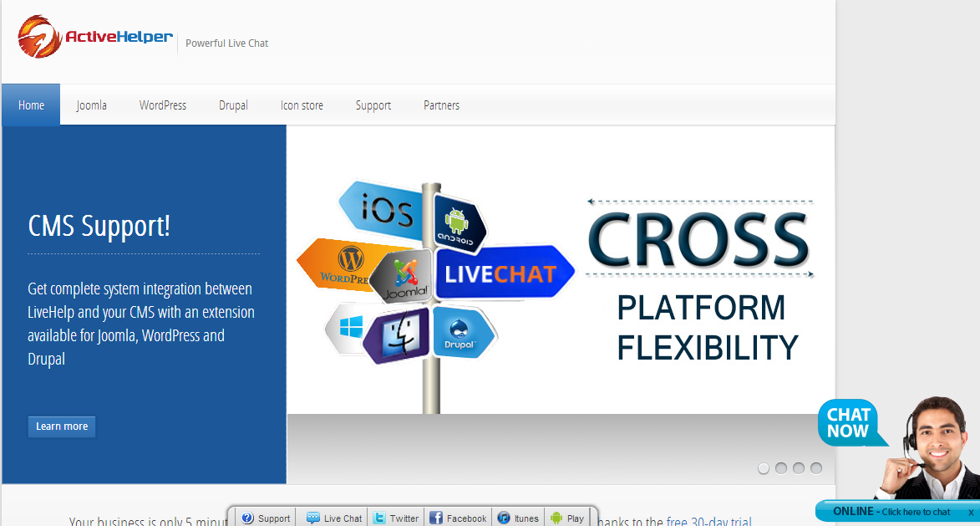Select the first slider dot
The image size is (980, 526).
[763, 468]
